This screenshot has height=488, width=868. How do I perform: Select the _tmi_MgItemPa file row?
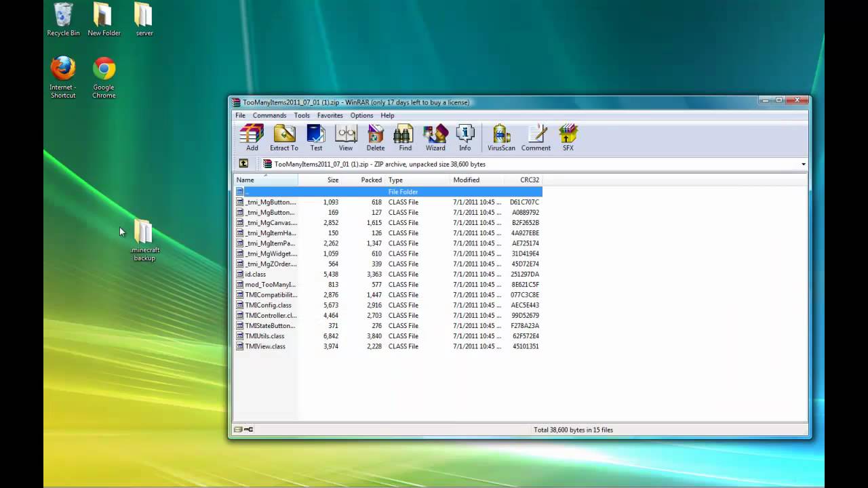[x=388, y=243]
